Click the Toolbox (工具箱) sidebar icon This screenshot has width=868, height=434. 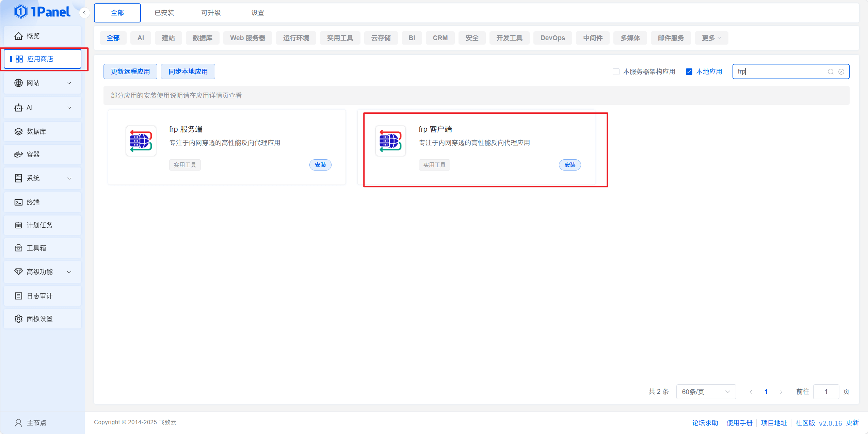pyautogui.click(x=18, y=248)
